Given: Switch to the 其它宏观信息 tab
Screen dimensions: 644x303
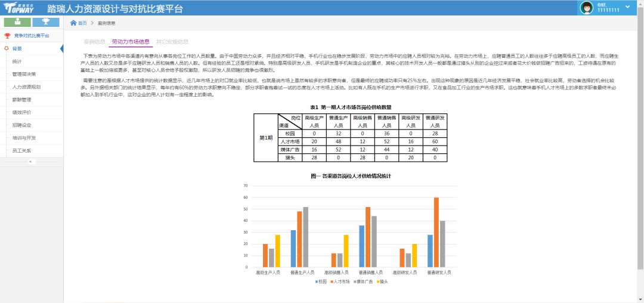Looking at the screenshot, I should pyautogui.click(x=172, y=42).
